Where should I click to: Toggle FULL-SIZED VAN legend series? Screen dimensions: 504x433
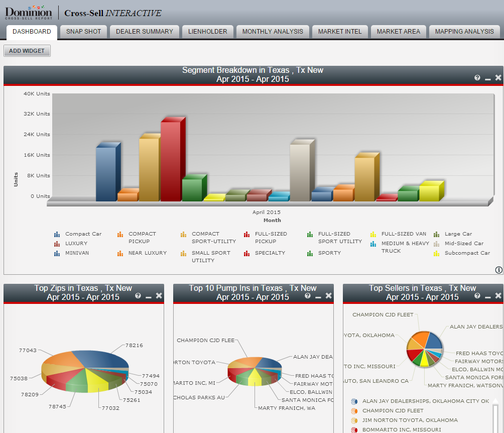point(398,234)
